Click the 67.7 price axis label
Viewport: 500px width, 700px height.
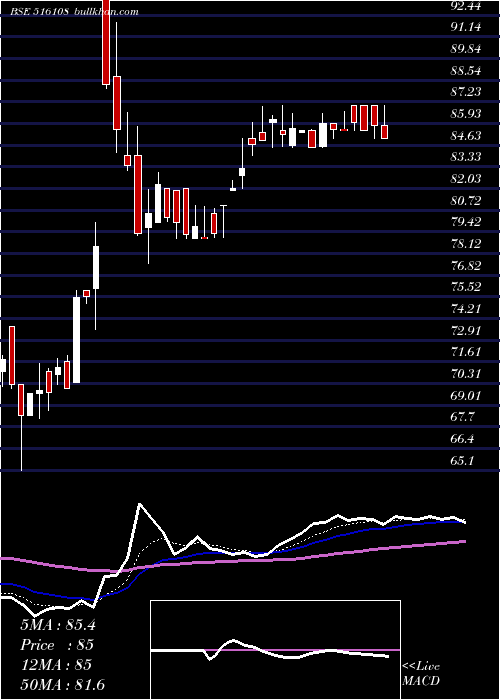[462, 417]
